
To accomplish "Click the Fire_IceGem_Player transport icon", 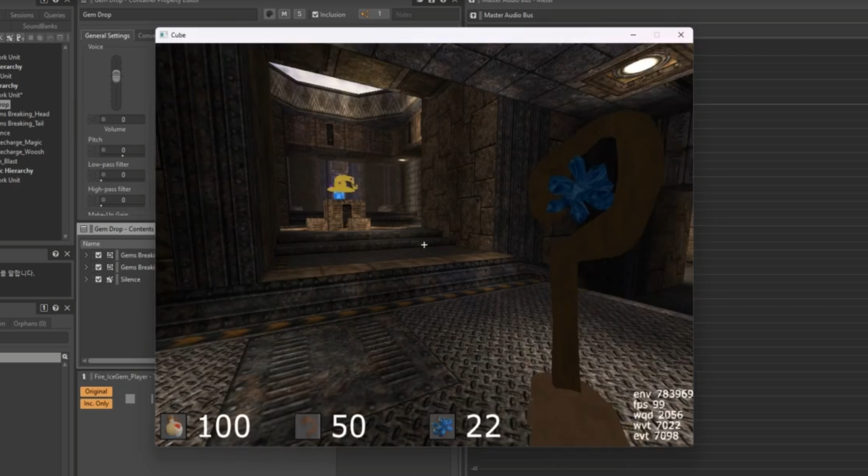I will tap(84, 377).
